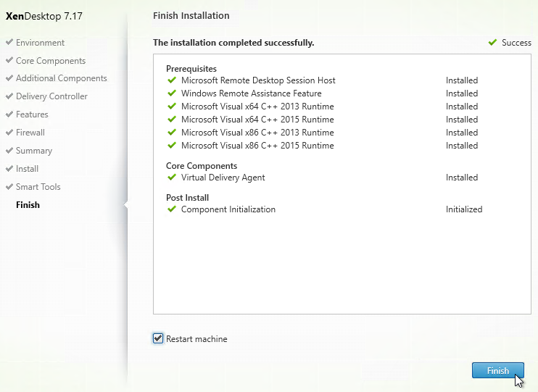The width and height of the screenshot is (538, 392).
Task: Click checkmark next to Visual x86 C++ 2015 Runtime
Action: coord(172,145)
